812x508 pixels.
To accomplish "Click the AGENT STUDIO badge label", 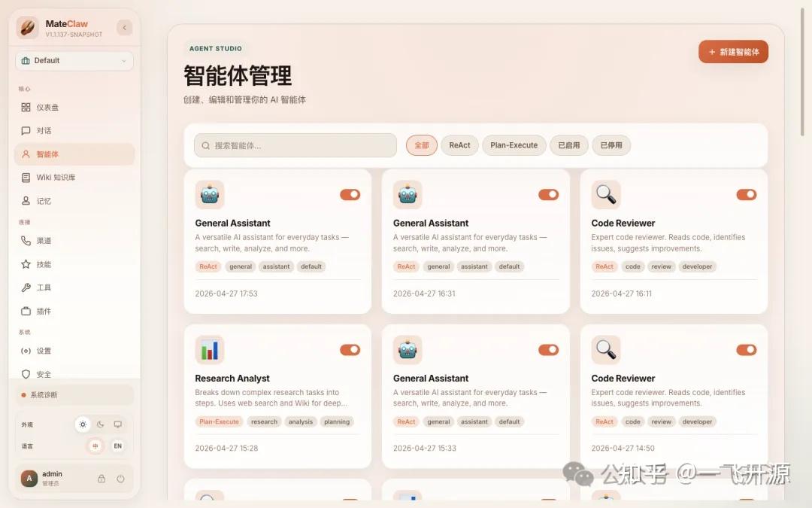I will pyautogui.click(x=216, y=48).
